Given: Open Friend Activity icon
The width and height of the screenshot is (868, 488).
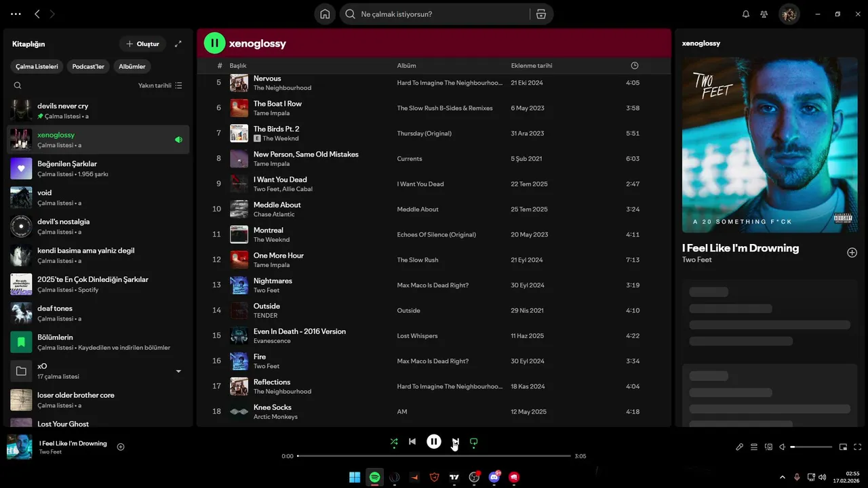Looking at the screenshot, I should [x=764, y=14].
